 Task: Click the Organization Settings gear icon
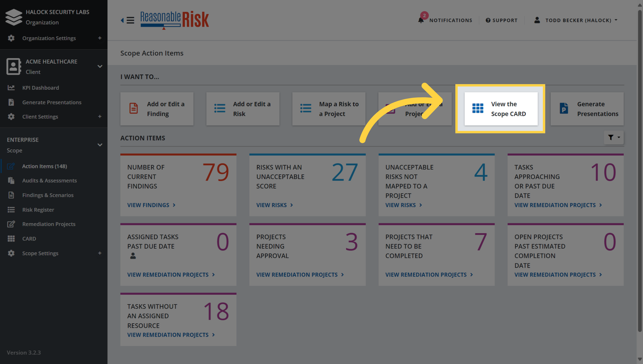(11, 38)
